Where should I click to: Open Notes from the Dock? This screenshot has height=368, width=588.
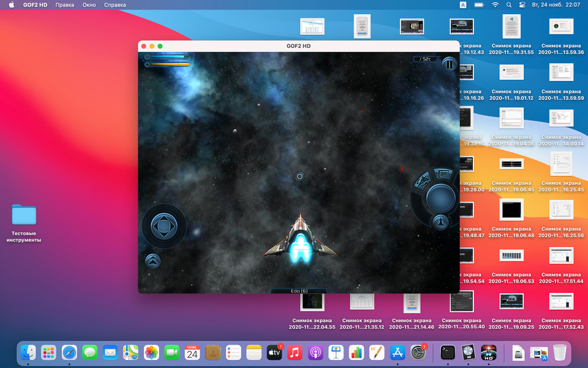(254, 353)
